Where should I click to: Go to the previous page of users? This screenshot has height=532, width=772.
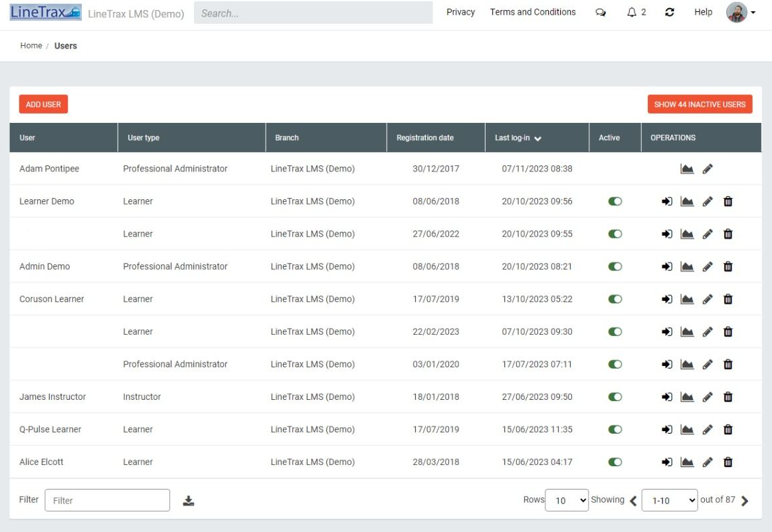click(x=633, y=501)
